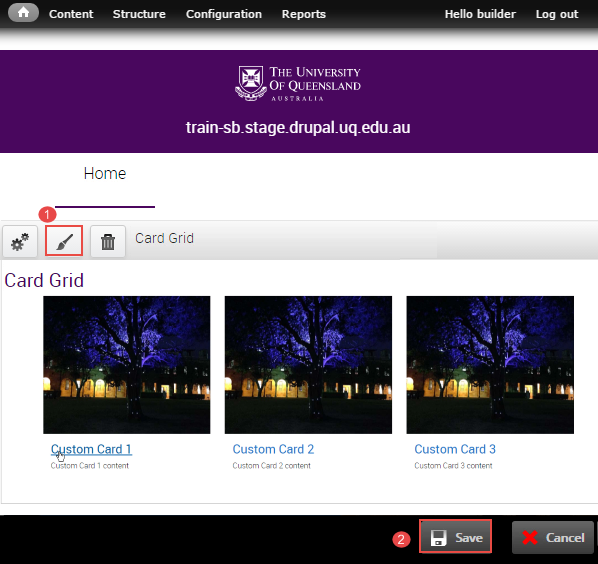Open the train-sb.stage.drupal.uq.edu.au site title
This screenshot has height=564, width=598.
click(x=298, y=127)
